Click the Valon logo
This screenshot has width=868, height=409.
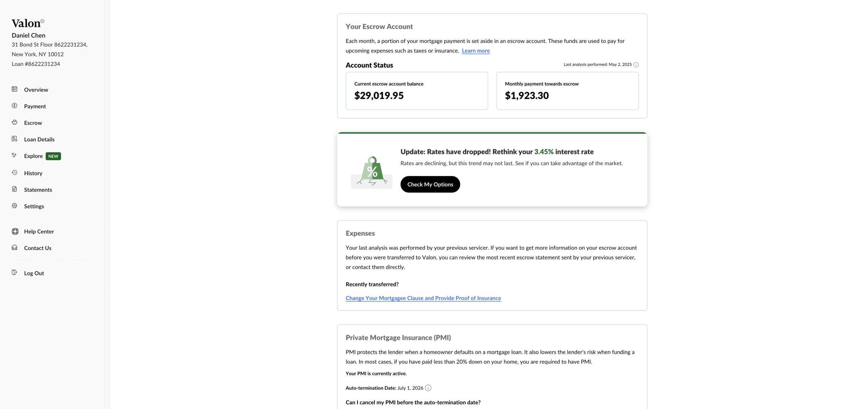pyautogui.click(x=28, y=23)
